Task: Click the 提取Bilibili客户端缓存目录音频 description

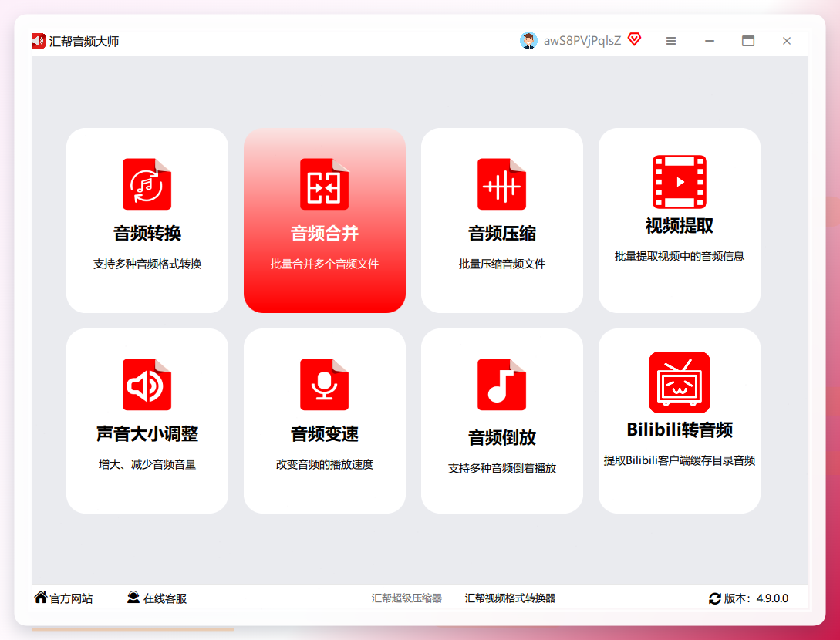Action: pyautogui.click(x=680, y=460)
